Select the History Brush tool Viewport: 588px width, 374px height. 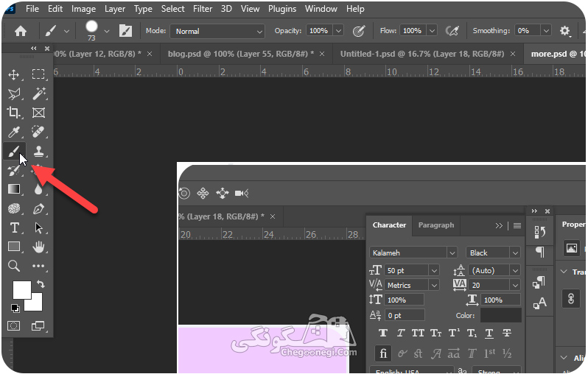[x=14, y=171]
